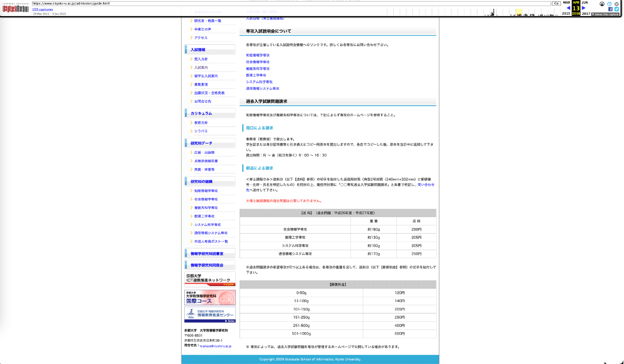Select JUN month in Wayback toolbar
Image resolution: width=624 pixels, height=364 pixels.
click(585, 3)
